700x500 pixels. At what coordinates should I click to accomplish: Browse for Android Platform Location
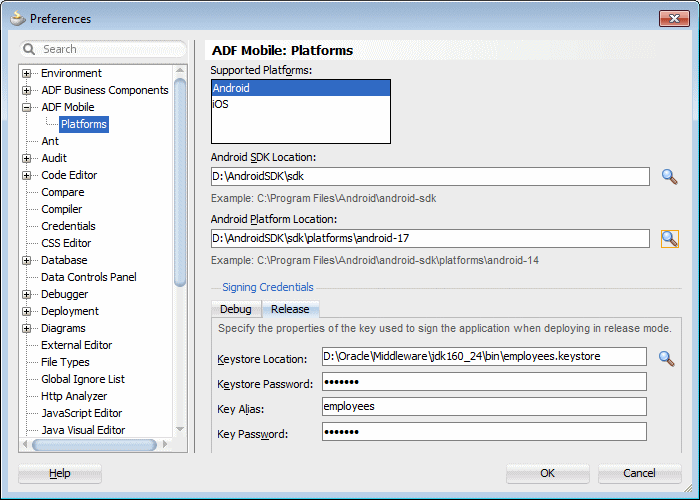[670, 238]
